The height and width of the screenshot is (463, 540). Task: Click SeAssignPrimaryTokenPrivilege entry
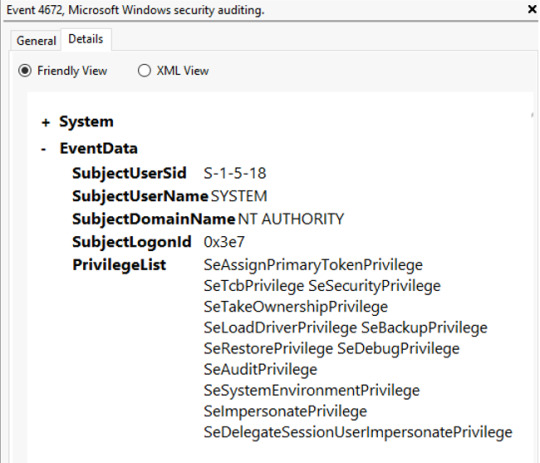tap(313, 265)
